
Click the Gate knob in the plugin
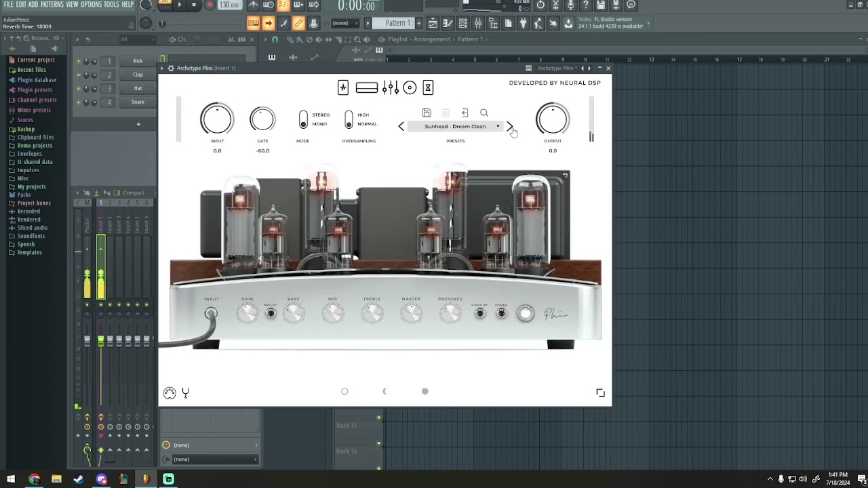point(262,120)
